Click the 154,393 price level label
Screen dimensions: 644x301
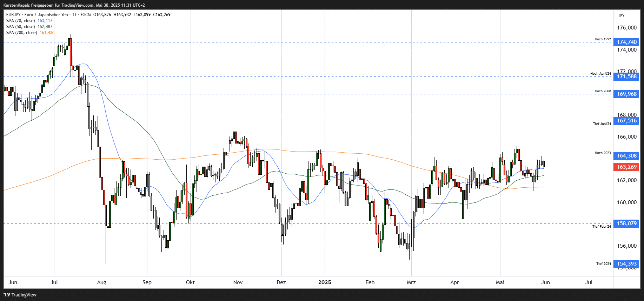(626, 264)
